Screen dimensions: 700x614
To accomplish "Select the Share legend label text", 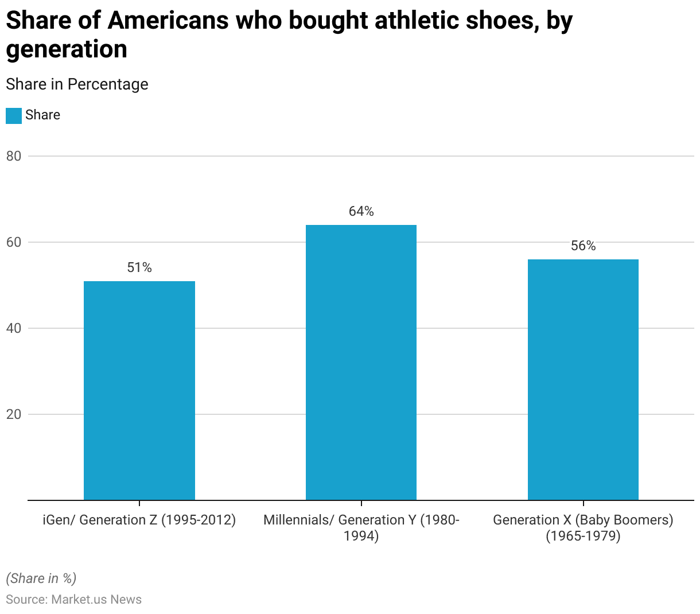I will pyautogui.click(x=42, y=115).
